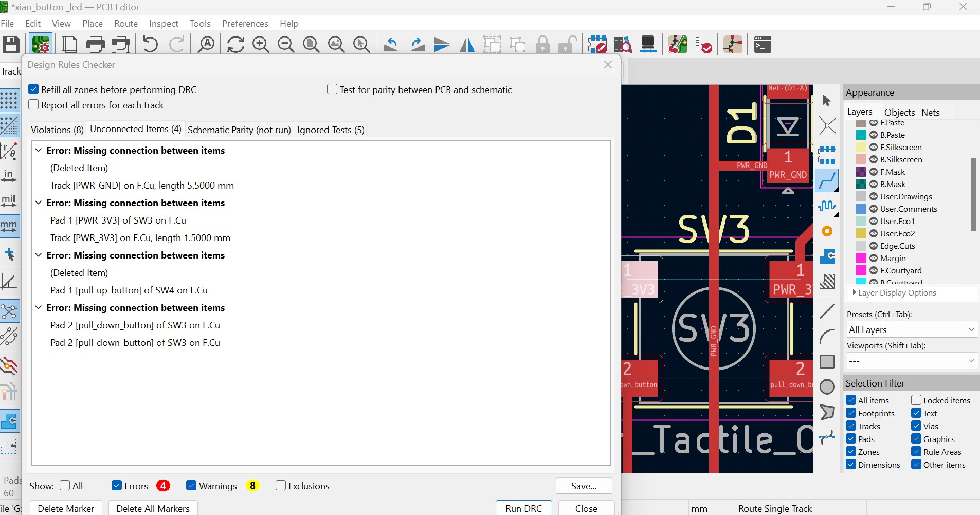980x515 pixels.
Task: Select the arrow selection tool
Action: coord(827,100)
